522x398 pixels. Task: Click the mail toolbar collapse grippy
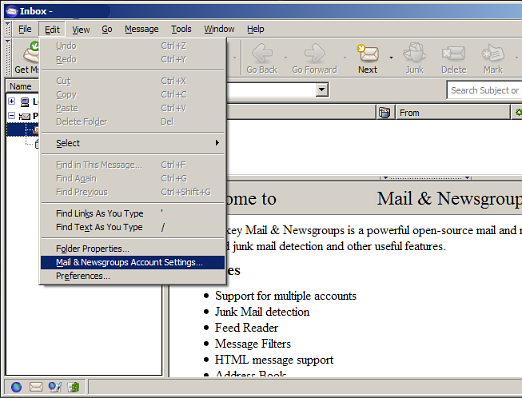[x=8, y=57]
